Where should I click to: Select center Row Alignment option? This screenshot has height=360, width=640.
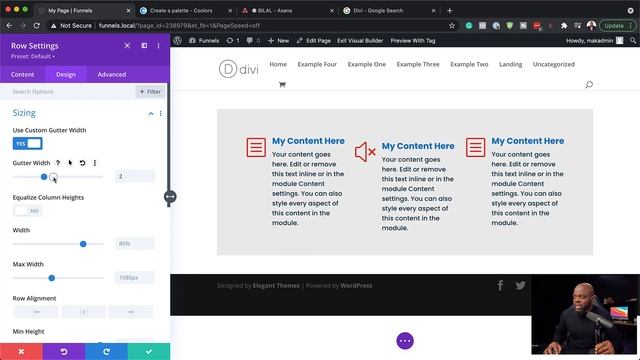[84, 312]
